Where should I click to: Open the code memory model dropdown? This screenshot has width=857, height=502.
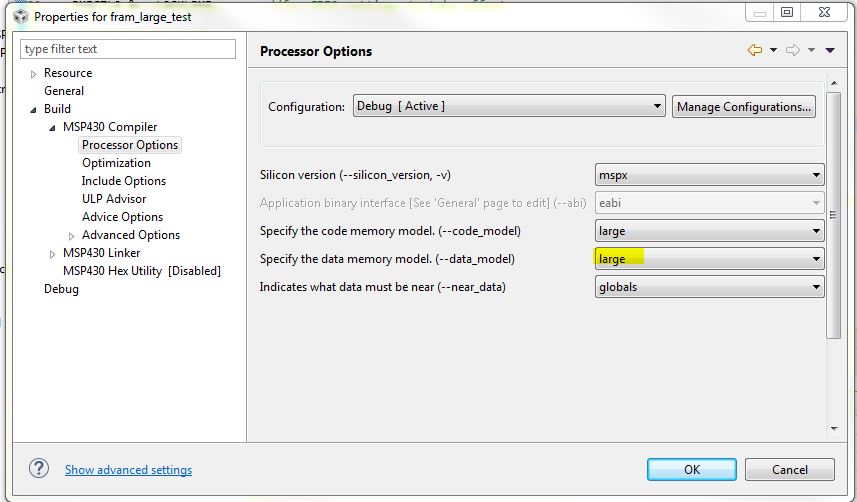tap(709, 231)
